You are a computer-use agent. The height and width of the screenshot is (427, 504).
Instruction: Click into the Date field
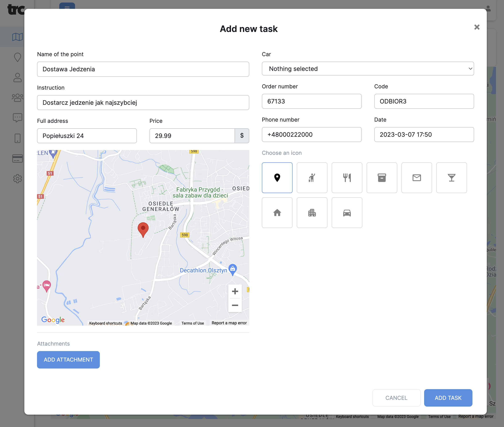click(424, 135)
